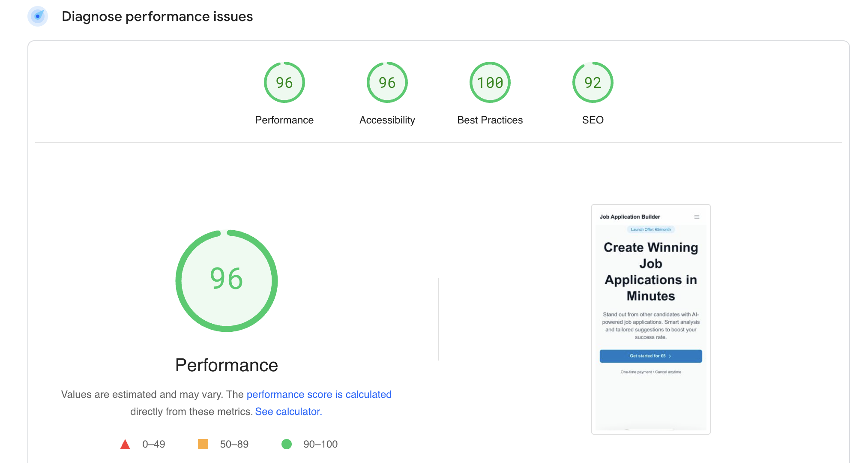Click the Lighthouse diagnose icon in header
868x463 pixels.
pos(38,16)
